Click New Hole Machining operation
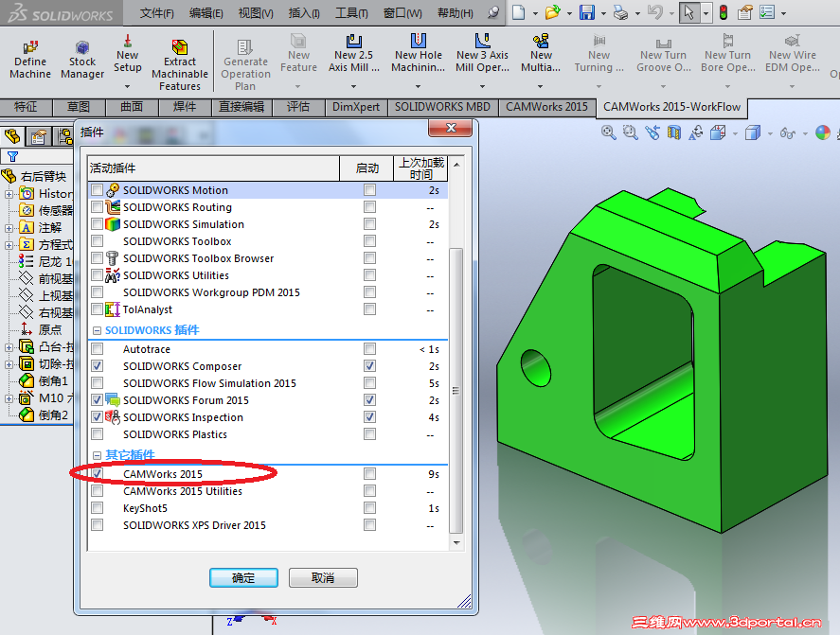Screen dimensions: 840x635 pyautogui.click(x=418, y=54)
